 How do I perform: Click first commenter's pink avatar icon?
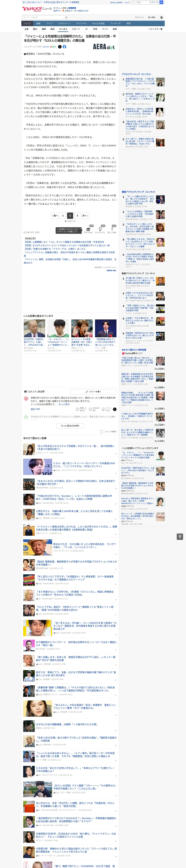pos(26,398)
